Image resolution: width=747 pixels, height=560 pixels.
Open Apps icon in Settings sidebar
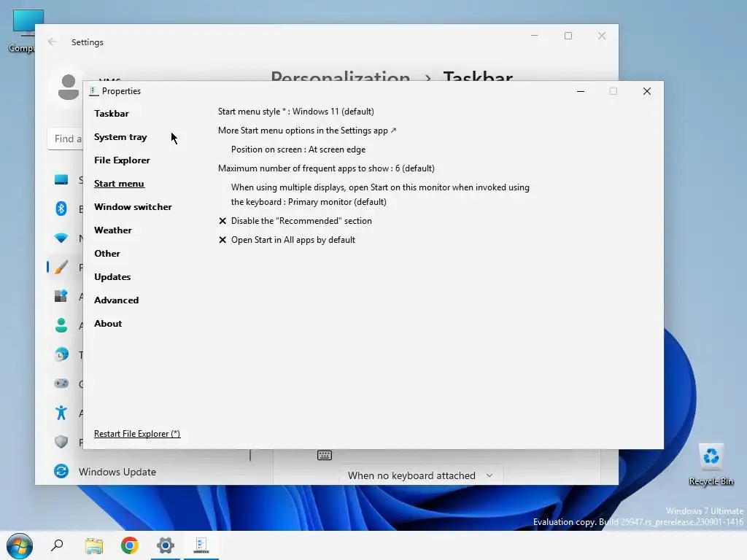tap(61, 296)
